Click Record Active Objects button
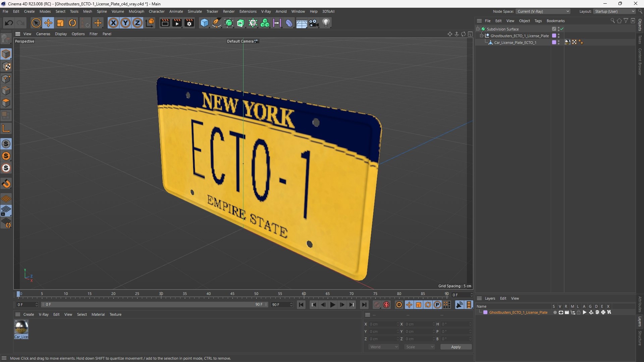 tap(377, 305)
